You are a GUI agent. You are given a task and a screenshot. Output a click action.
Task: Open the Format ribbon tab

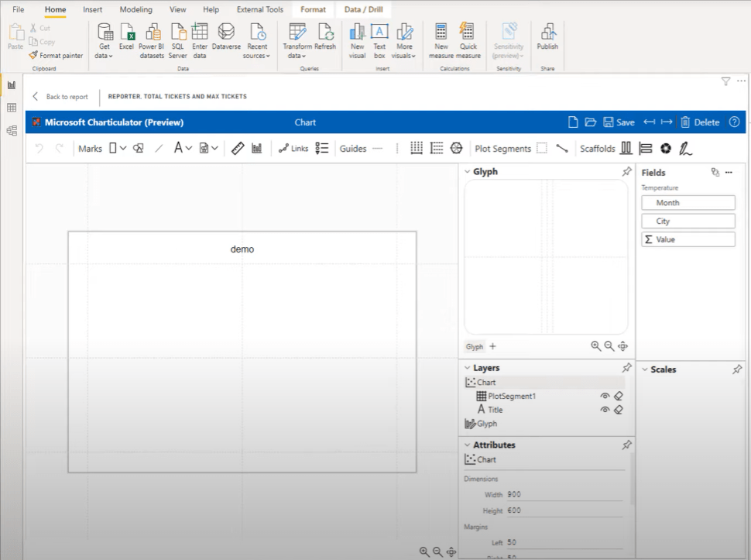click(x=314, y=9)
